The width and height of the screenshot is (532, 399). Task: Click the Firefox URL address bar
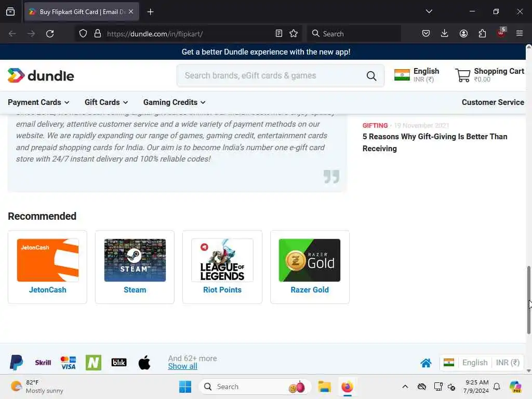pyautogui.click(x=188, y=34)
